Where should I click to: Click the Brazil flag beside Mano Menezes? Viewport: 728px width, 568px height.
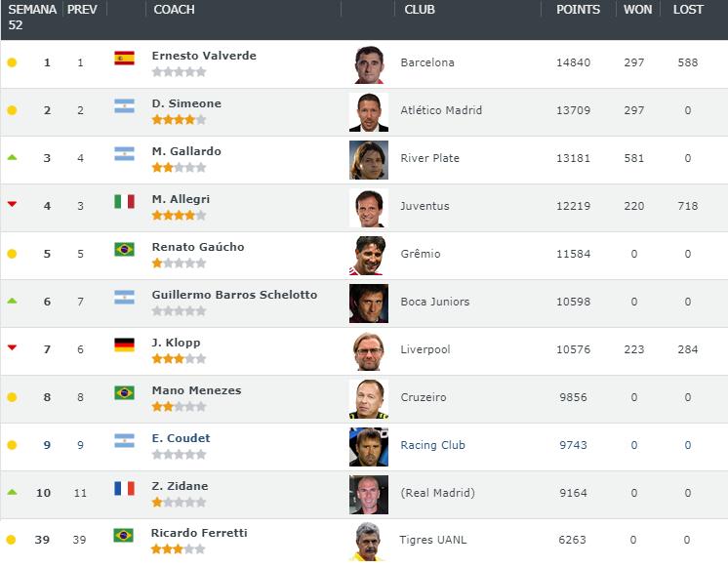click(125, 393)
